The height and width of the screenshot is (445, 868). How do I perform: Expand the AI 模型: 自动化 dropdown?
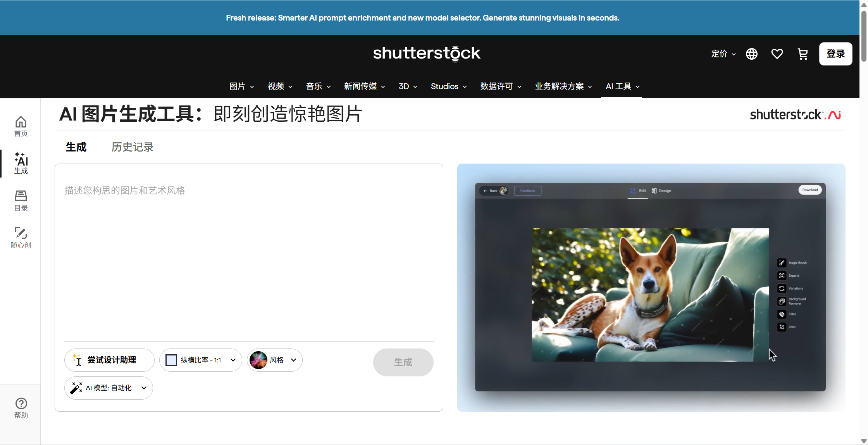tap(108, 388)
